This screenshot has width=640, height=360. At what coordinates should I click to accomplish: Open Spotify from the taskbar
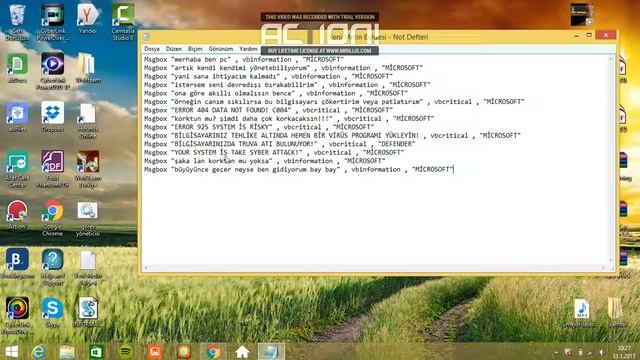126,352
